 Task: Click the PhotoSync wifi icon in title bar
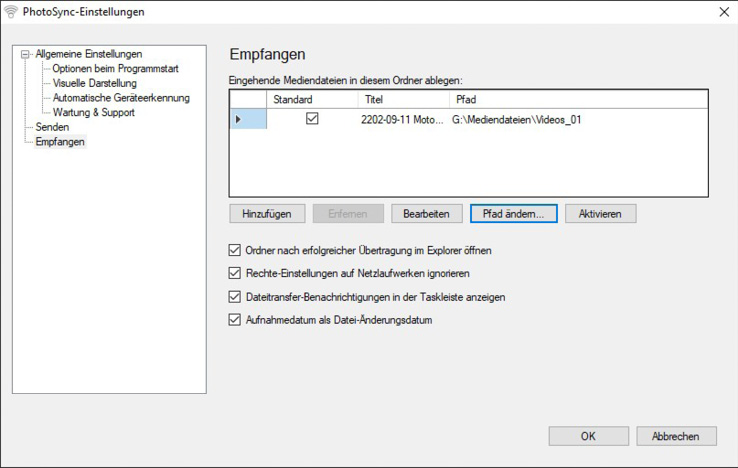(12, 12)
